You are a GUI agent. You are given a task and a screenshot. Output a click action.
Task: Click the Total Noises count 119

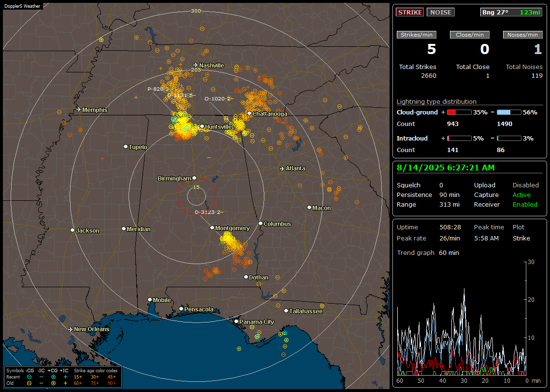pyautogui.click(x=536, y=76)
